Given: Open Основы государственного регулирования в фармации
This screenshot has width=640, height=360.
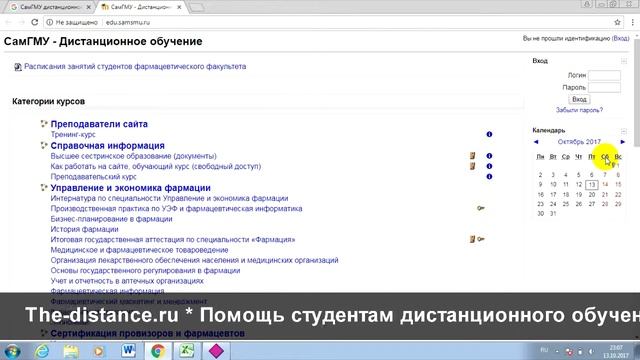Looking at the screenshot, I should pyautogui.click(x=145, y=271).
